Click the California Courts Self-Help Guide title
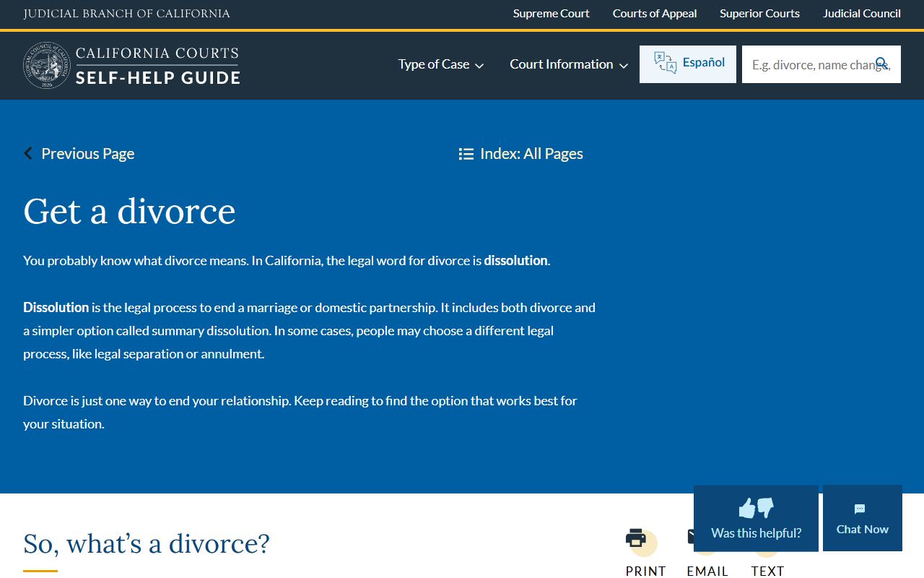This screenshot has height=578, width=924. pyautogui.click(x=157, y=66)
